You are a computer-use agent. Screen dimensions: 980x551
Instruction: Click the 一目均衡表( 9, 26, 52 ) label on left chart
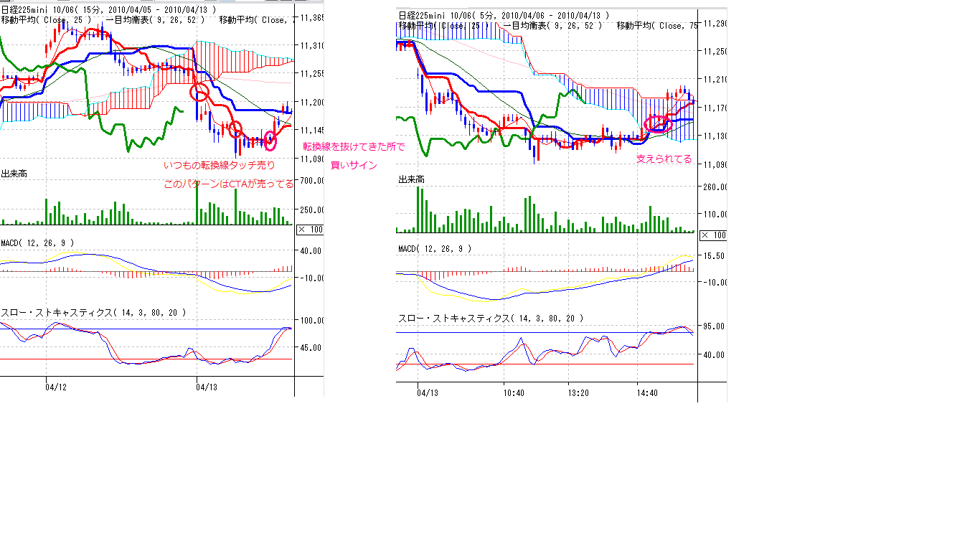155,20
